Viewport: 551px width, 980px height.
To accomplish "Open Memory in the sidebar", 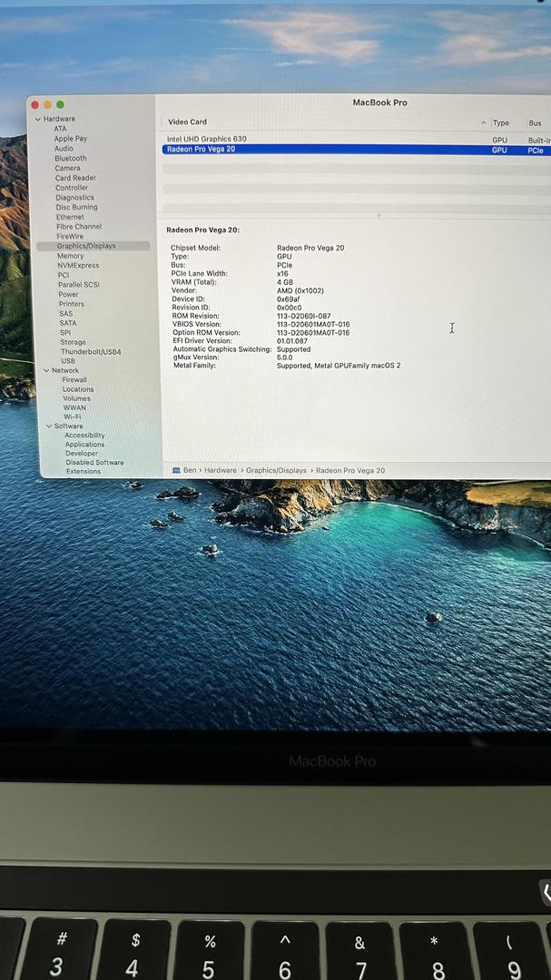I will [71, 256].
